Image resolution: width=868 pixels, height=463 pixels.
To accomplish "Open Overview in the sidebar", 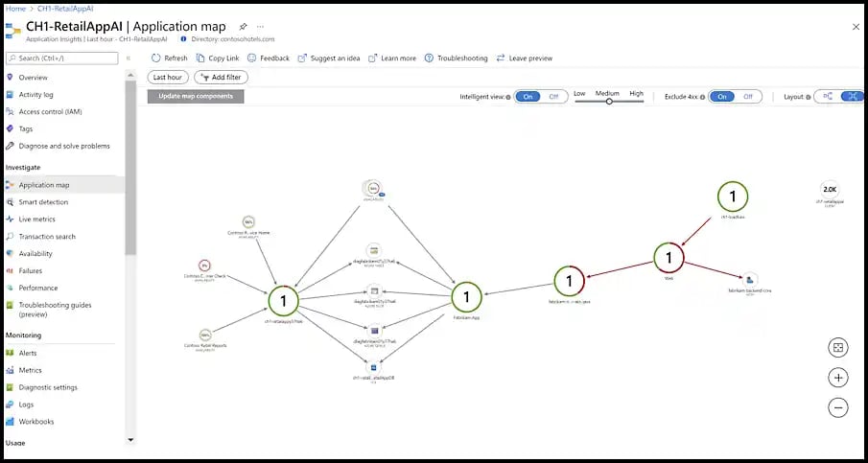I will coord(34,78).
